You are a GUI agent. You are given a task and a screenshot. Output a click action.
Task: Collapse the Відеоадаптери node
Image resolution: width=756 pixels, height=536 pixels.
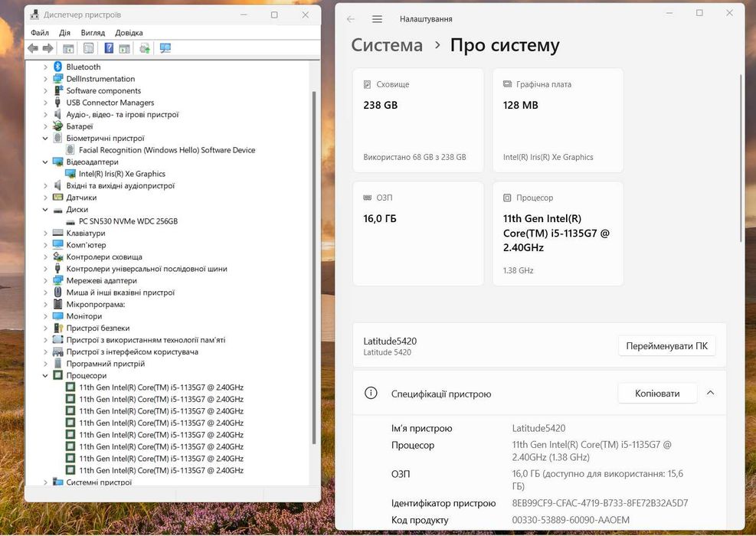[45, 162]
